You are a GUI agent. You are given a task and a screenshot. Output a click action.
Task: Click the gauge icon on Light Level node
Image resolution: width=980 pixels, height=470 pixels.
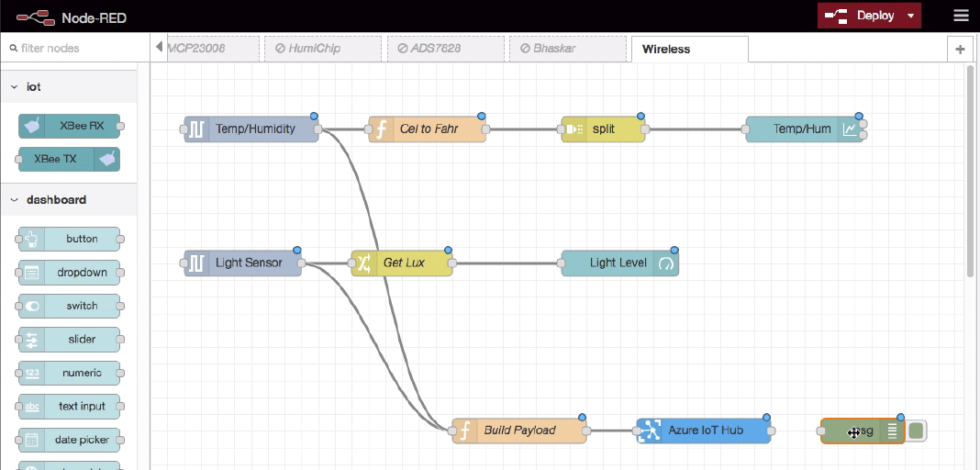click(x=666, y=263)
